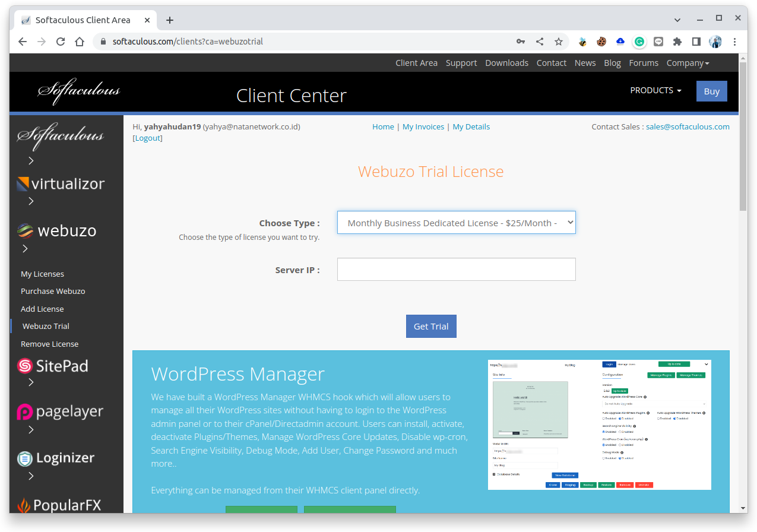Select Webuzo Trial in sidebar
The image size is (757, 532).
tap(46, 326)
